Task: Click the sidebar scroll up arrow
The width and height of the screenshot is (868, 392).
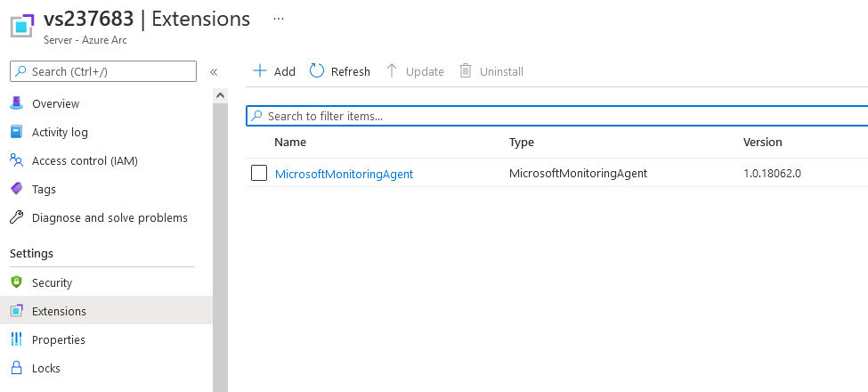Action: tap(220, 95)
